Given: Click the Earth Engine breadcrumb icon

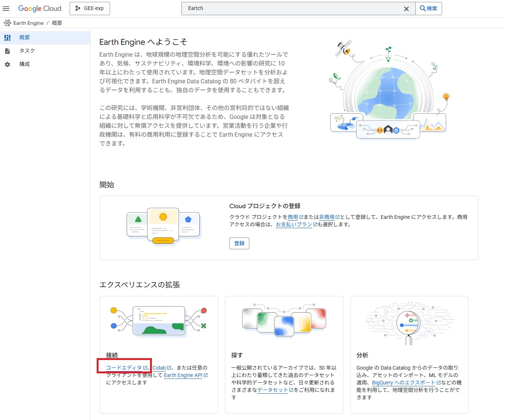Looking at the screenshot, I should 7,23.
